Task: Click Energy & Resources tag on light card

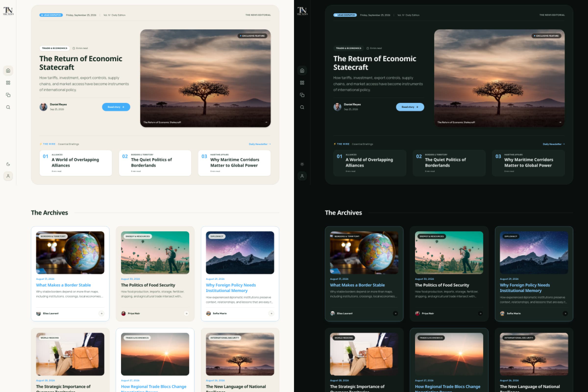Action: coord(137,236)
